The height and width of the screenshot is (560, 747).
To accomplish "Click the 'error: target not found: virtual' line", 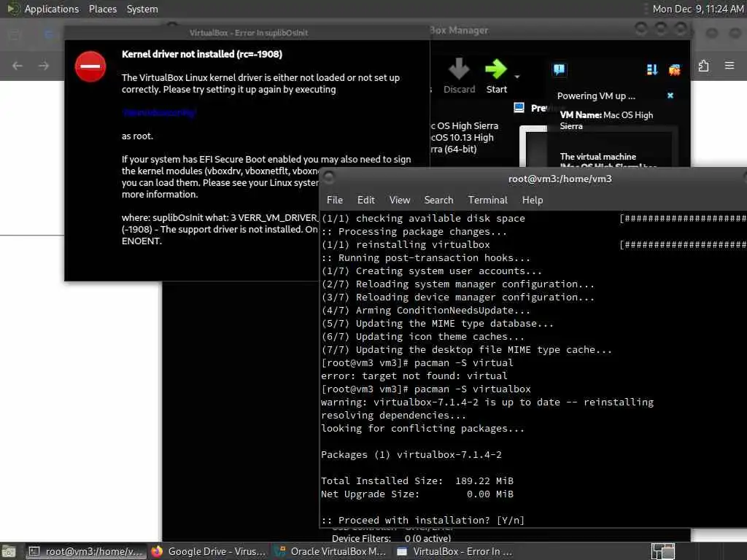I will (x=414, y=376).
